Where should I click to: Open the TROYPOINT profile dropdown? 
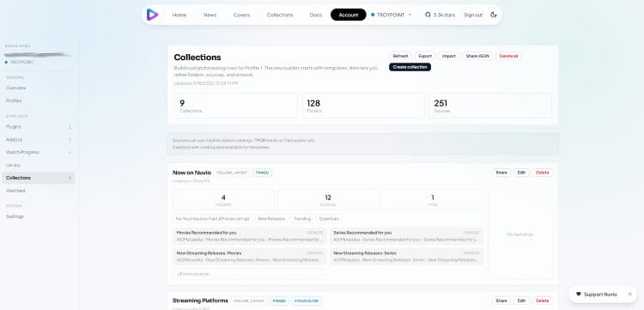(x=391, y=15)
